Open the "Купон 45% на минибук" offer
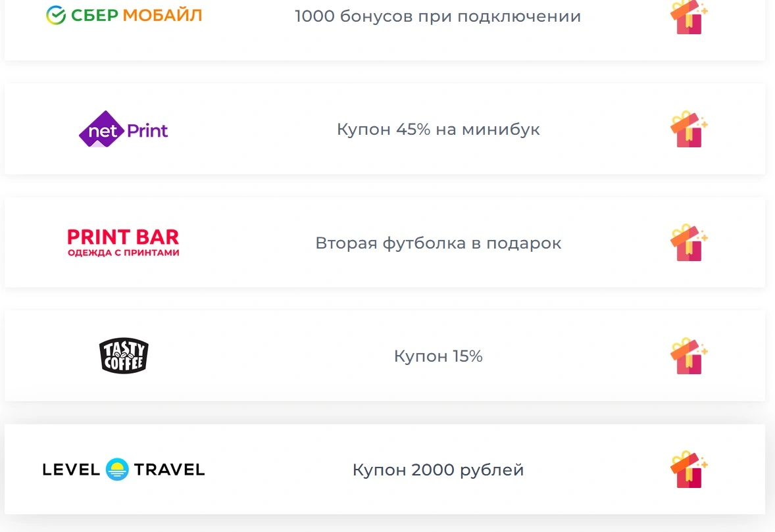775x532 pixels. click(x=438, y=130)
